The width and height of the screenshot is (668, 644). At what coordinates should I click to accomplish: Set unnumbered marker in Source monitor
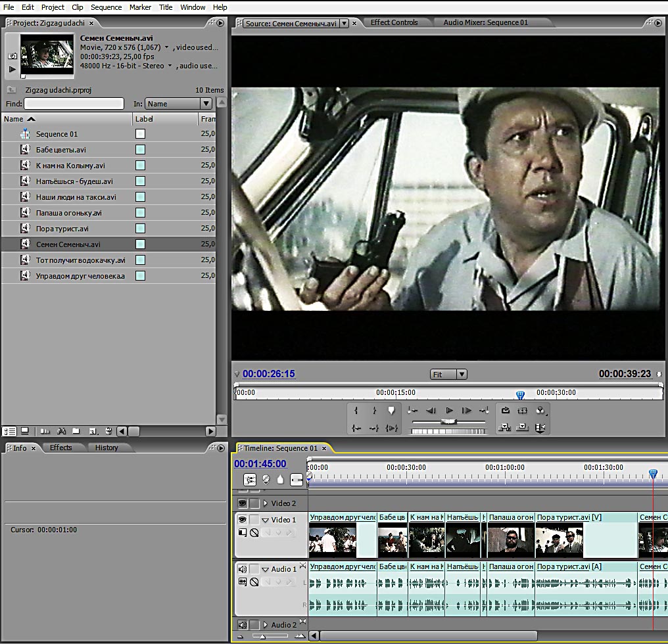click(391, 411)
